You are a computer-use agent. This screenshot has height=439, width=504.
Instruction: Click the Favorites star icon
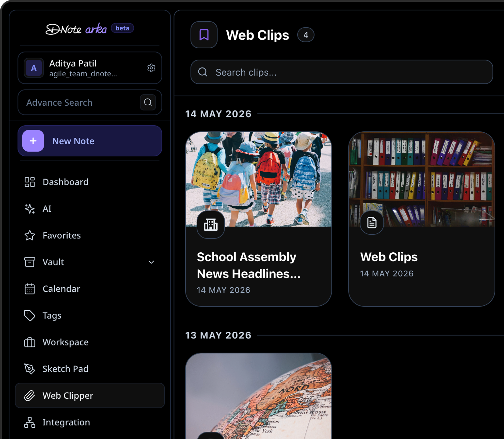point(30,235)
